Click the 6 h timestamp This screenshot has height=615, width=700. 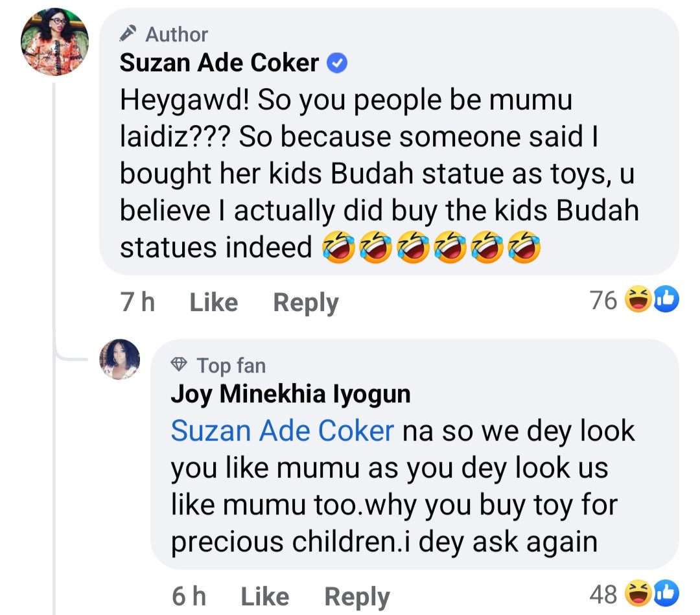tap(189, 596)
